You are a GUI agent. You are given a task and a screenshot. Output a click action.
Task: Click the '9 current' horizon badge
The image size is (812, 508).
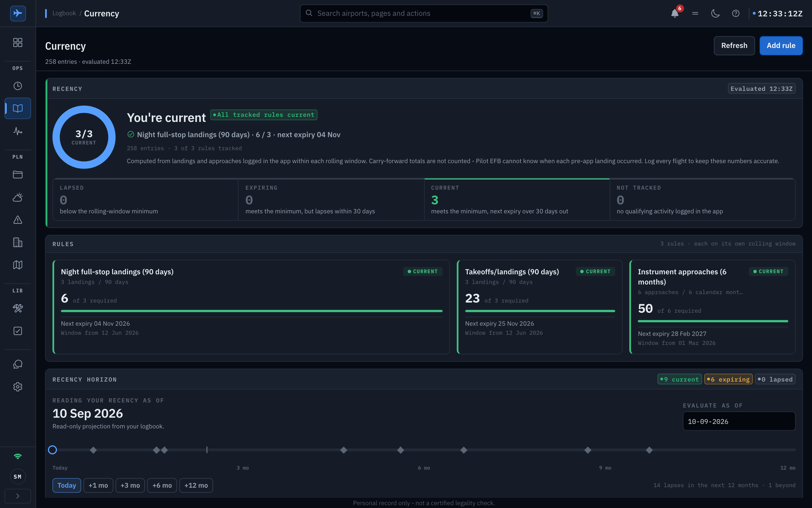pos(679,379)
